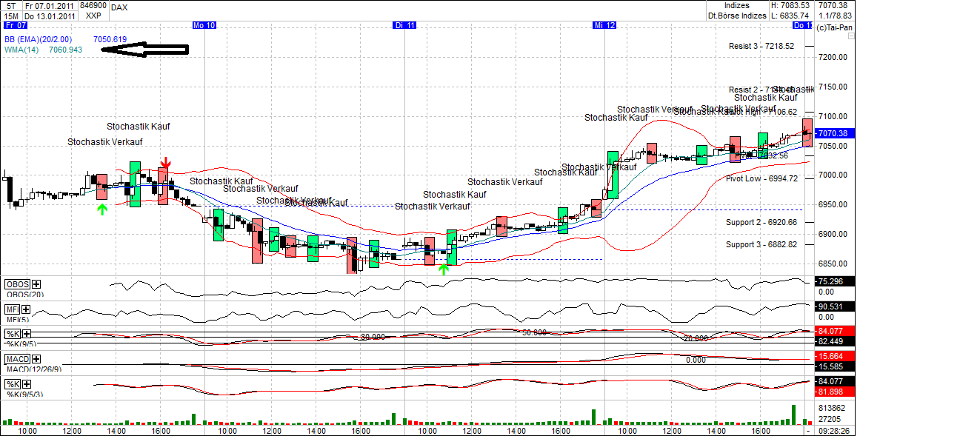This screenshot has height=436, width=980.
Task: Click the 6850.00 price axis label
Action: pos(833,264)
